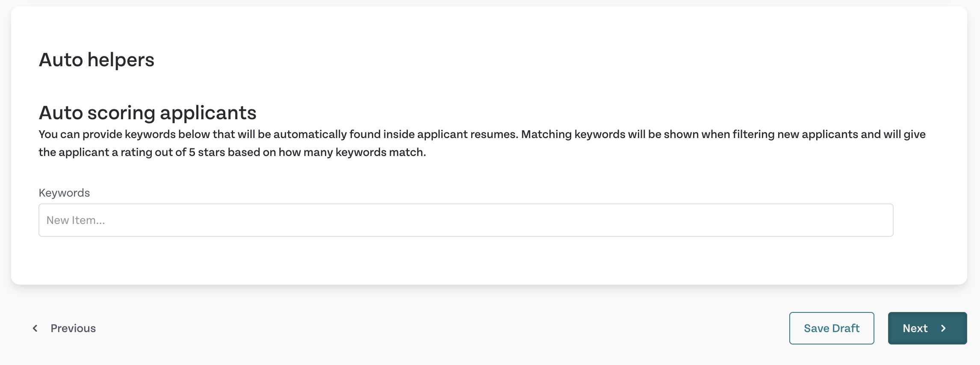Click the word applicants in the heading
This screenshot has height=365, width=980.
coord(208,113)
